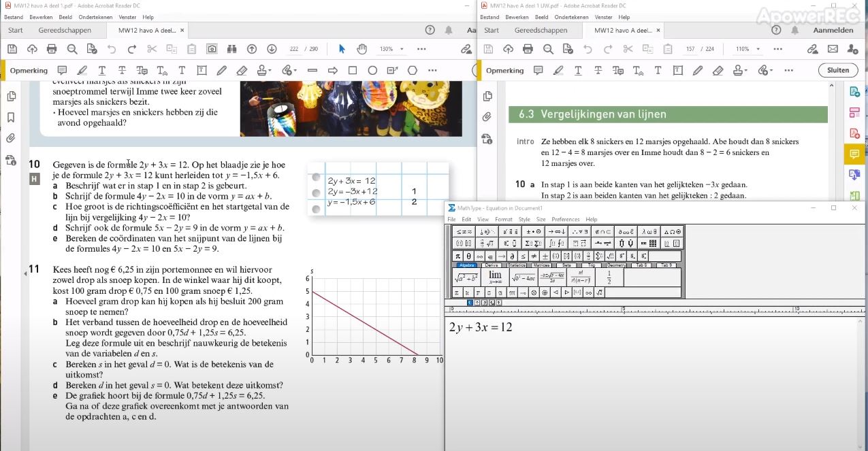Screen dimensions: 868x451
Task: Open the Preferences menu in MathType
Action: (565, 219)
